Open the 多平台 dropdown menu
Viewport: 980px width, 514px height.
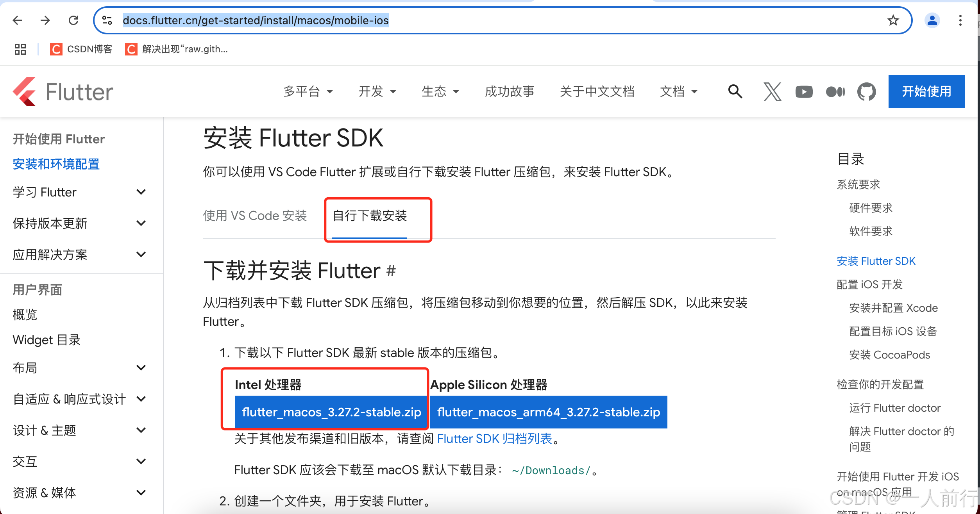tap(308, 92)
